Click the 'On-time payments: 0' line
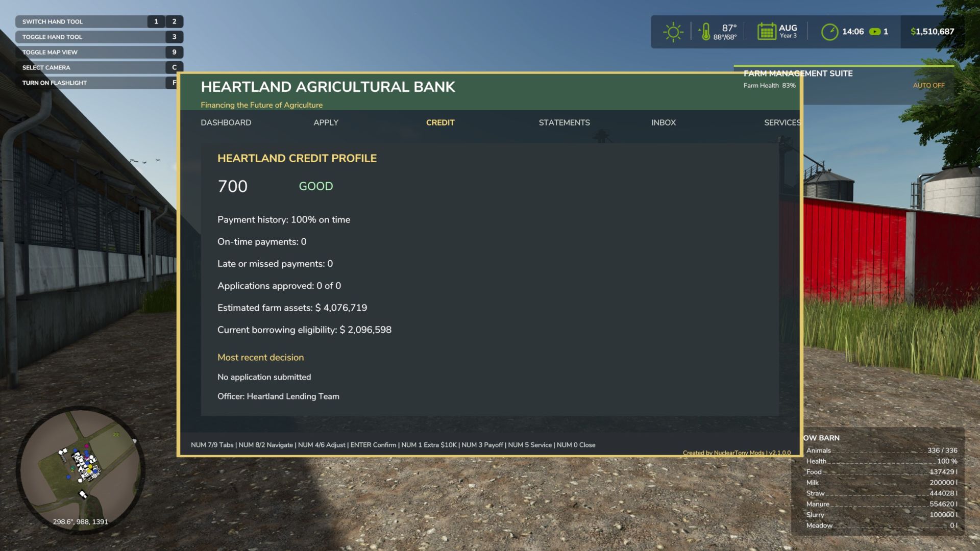 [x=262, y=242]
